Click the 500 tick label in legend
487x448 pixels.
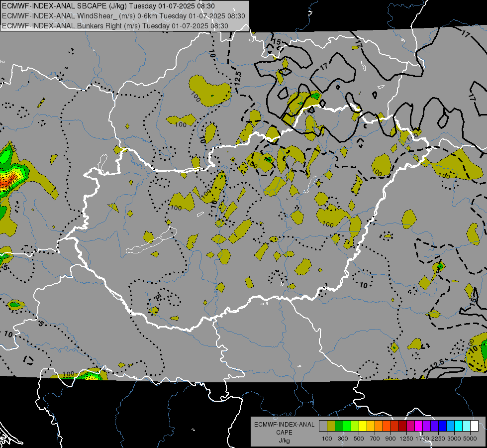click(x=359, y=439)
